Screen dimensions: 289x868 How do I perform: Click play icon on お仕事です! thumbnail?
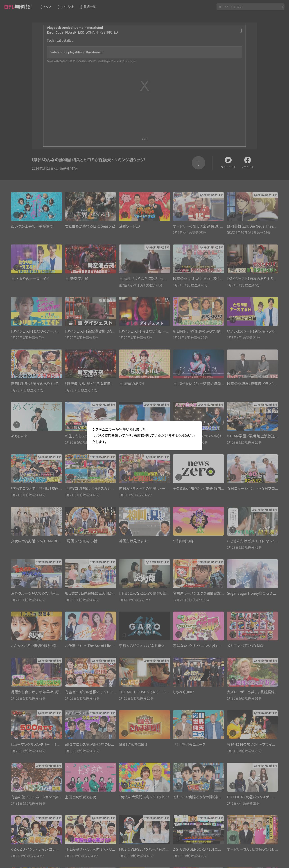coord(71,635)
